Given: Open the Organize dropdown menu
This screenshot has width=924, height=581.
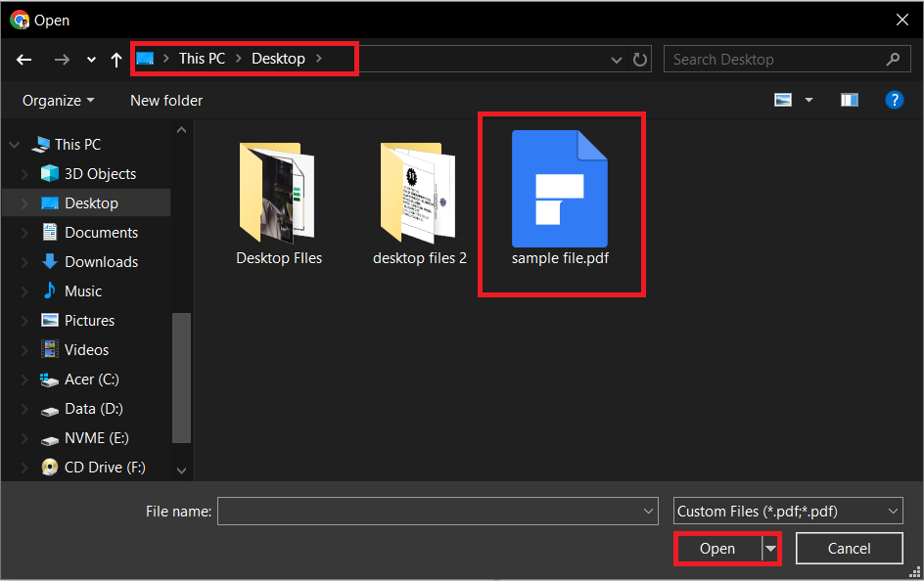Looking at the screenshot, I should point(57,100).
